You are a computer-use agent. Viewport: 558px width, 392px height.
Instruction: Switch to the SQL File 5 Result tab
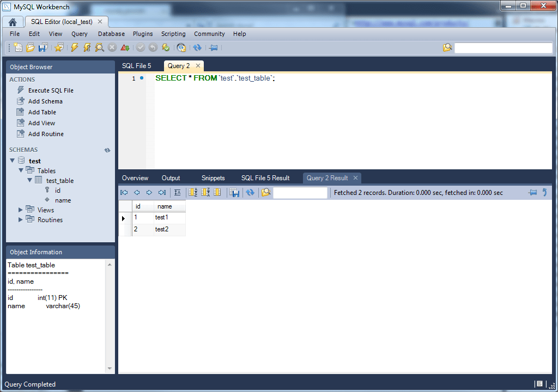coord(266,177)
